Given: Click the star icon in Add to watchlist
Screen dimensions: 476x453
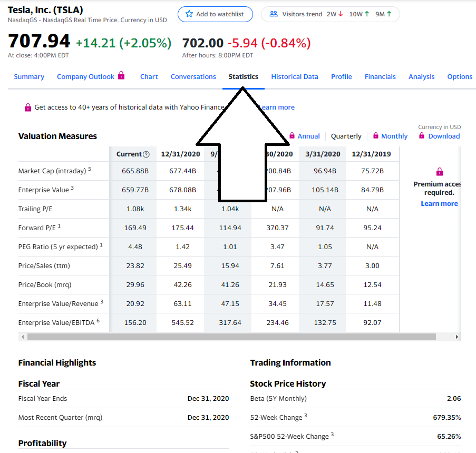Looking at the screenshot, I should tap(189, 14).
